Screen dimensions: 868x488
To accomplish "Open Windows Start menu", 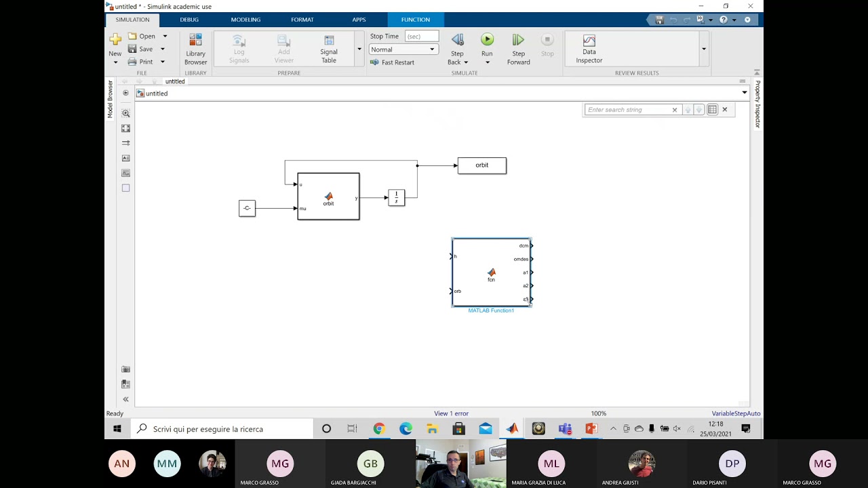I will coord(117,428).
